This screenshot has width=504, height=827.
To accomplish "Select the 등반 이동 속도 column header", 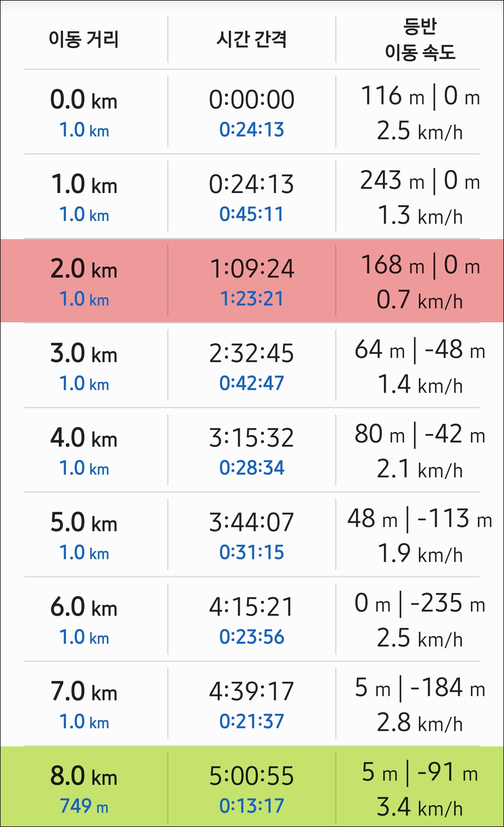I will click(x=420, y=39).
